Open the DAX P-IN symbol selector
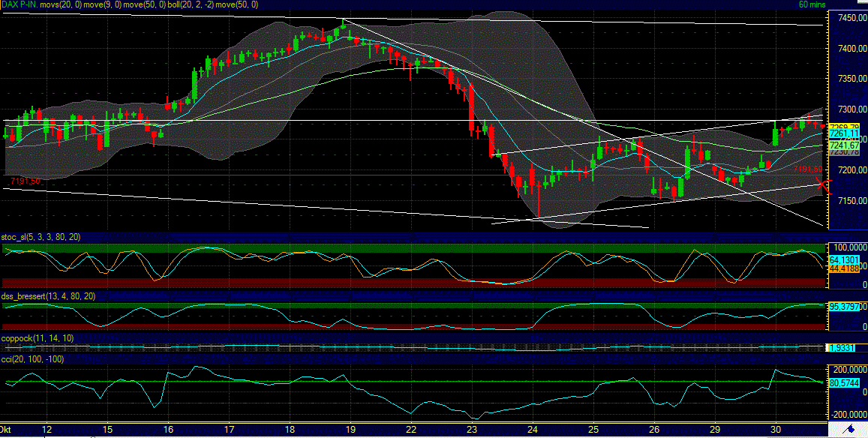The width and height of the screenshot is (868, 438). [x=19, y=4]
